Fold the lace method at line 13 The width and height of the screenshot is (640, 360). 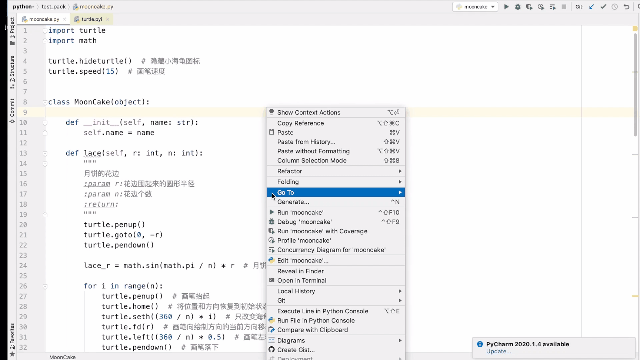(45, 153)
